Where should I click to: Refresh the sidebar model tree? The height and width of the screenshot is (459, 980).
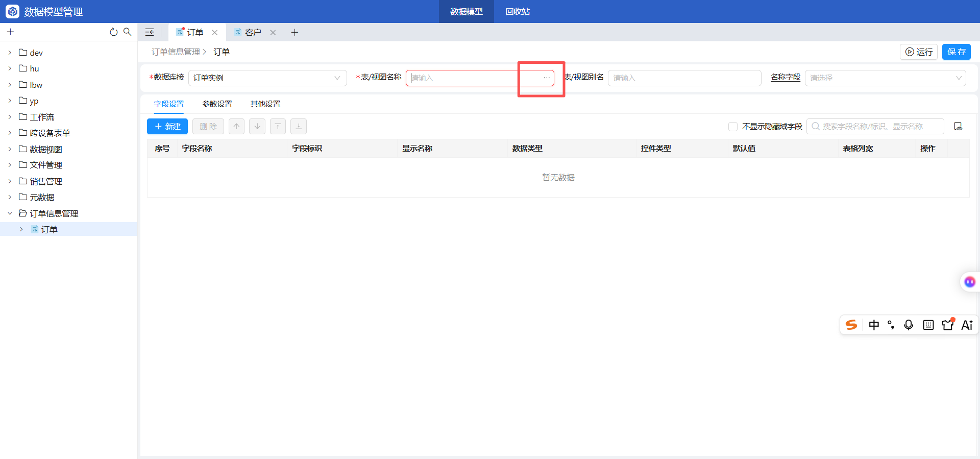click(x=113, y=32)
